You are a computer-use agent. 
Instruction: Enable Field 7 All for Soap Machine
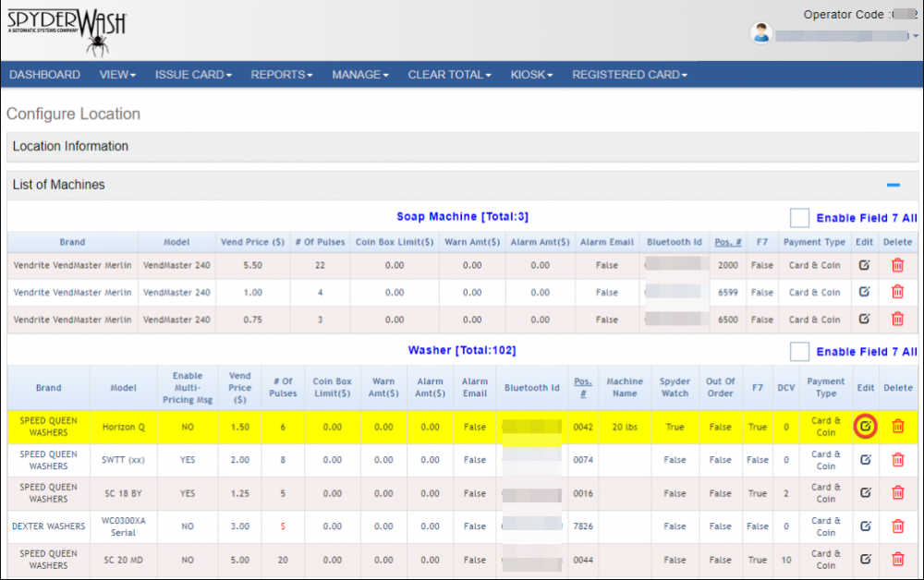[799, 218]
